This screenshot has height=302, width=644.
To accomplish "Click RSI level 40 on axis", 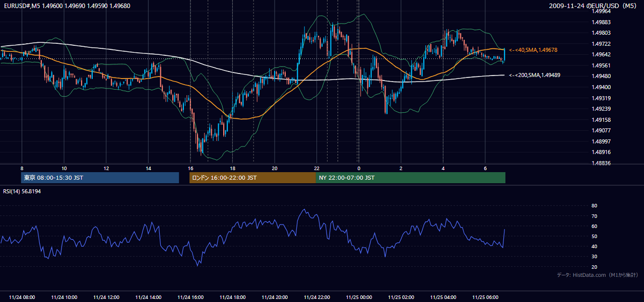I will 594,246.
